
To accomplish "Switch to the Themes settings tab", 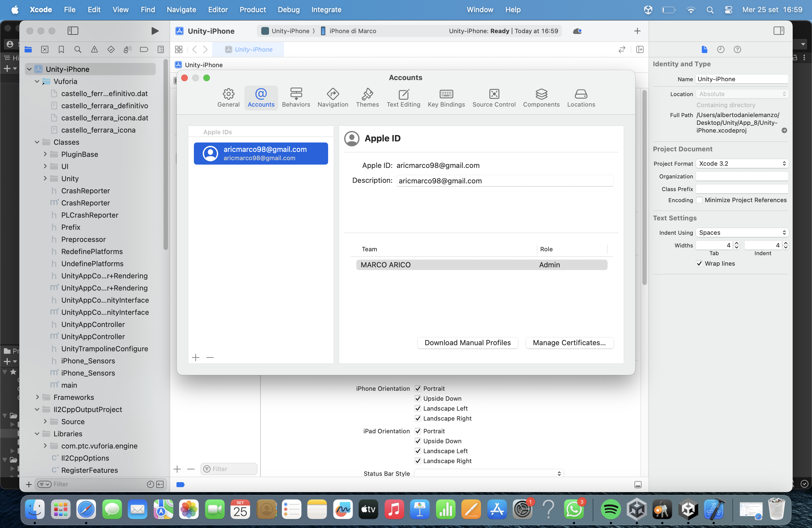I will (x=367, y=98).
